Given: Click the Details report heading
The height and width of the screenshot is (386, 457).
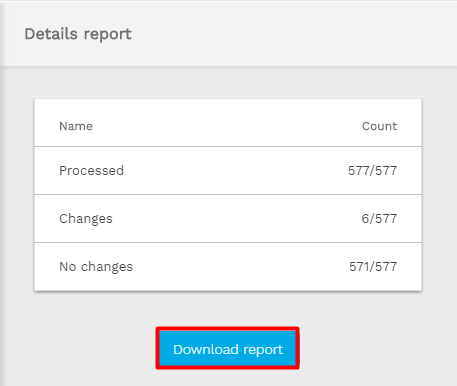Looking at the screenshot, I should [x=78, y=34].
